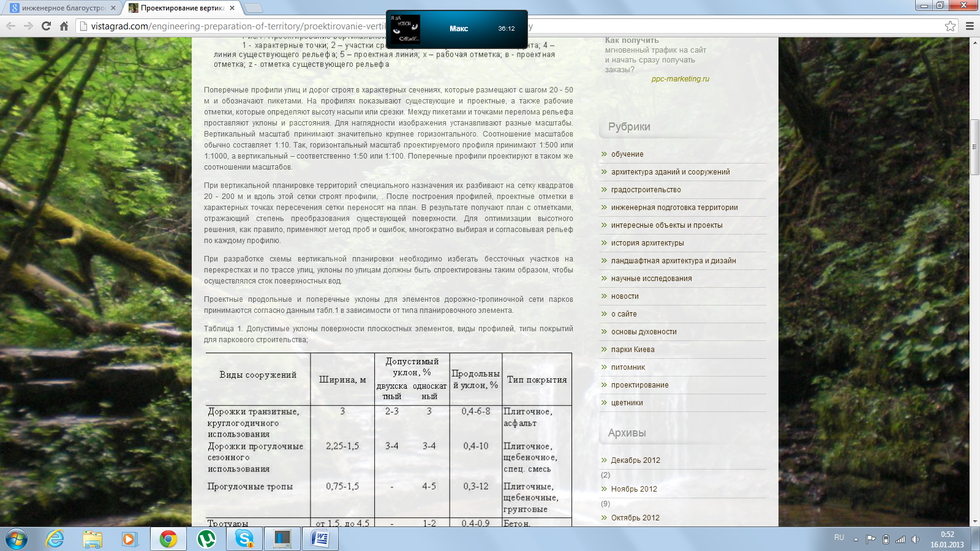The width and height of the screenshot is (980, 551).
Task: Open the "история архитектуры" category
Action: click(647, 243)
